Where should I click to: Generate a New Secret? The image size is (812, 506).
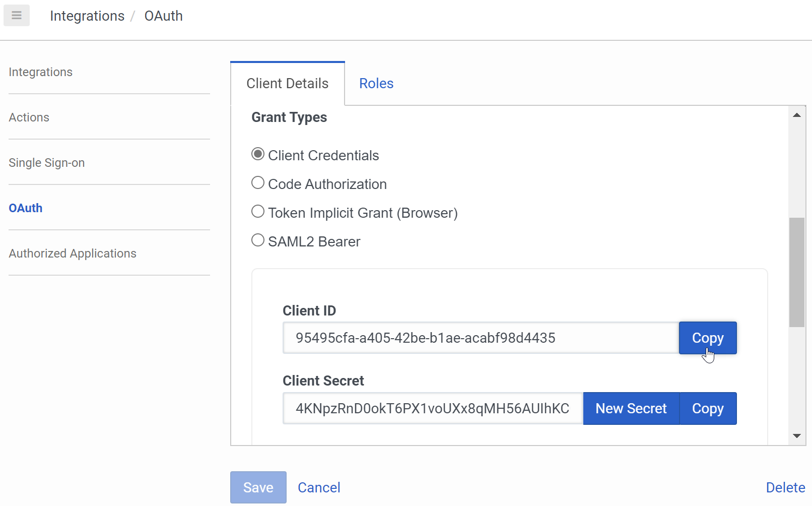[x=631, y=408]
